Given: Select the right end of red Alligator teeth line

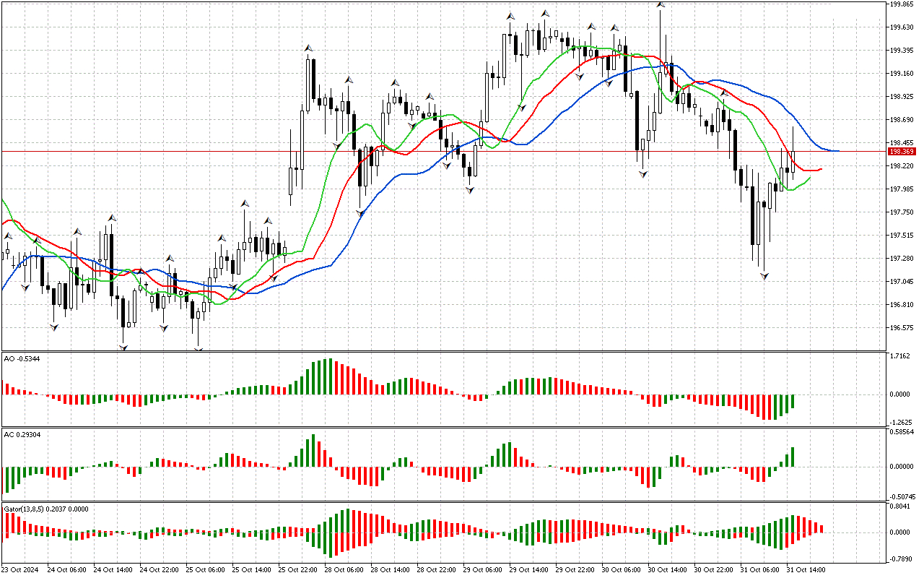Looking at the screenshot, I should [821, 169].
